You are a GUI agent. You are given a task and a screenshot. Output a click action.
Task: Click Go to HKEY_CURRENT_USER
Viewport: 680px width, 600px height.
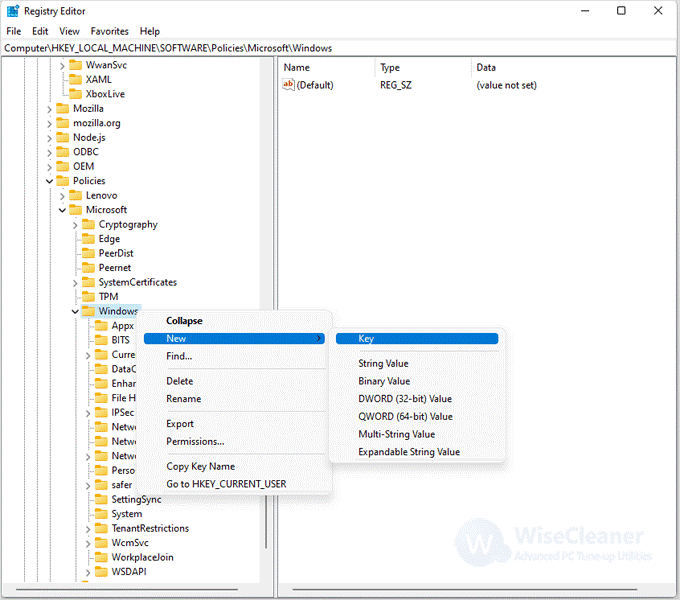(x=226, y=484)
